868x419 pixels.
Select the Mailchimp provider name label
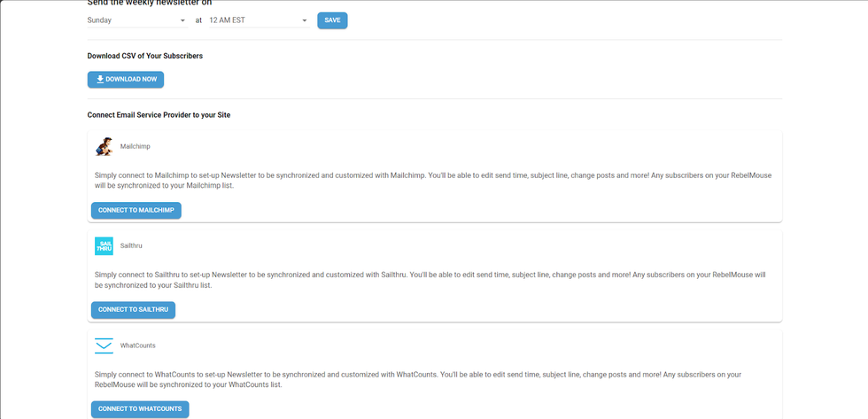136,146
